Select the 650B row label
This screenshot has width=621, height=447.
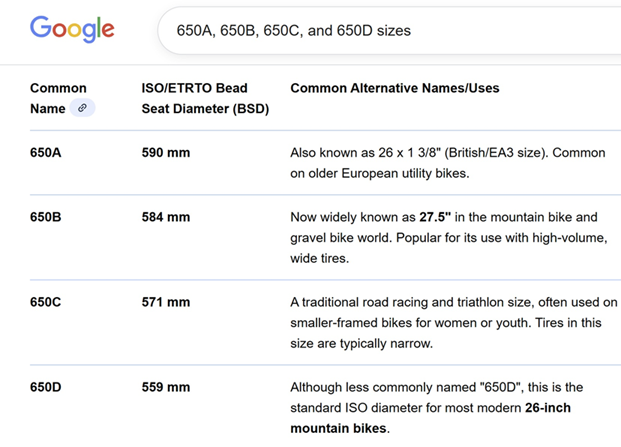tap(49, 217)
